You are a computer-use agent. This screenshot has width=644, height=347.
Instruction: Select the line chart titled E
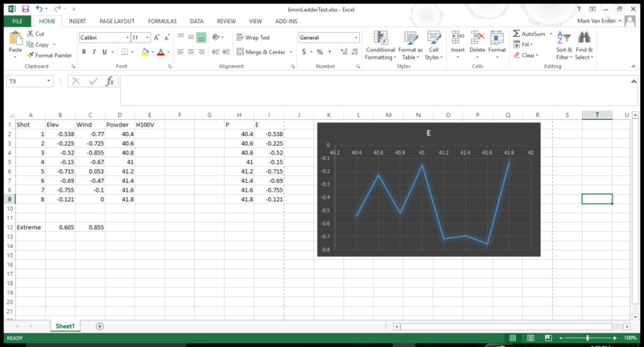[x=428, y=190]
